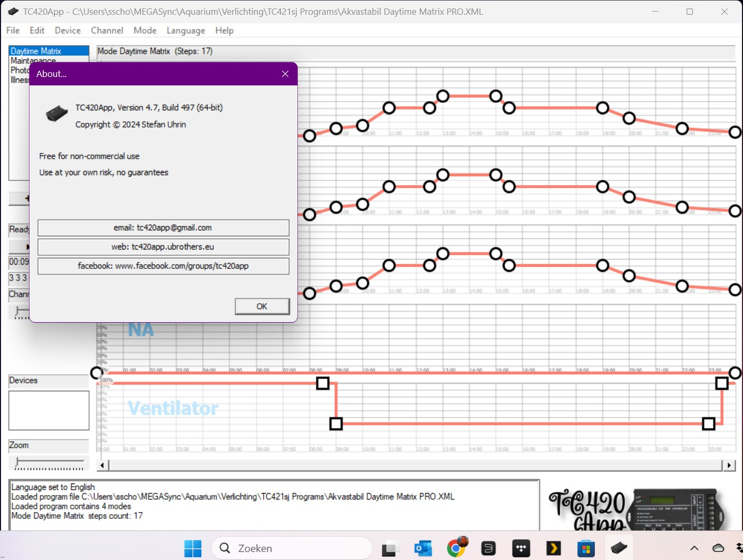The image size is (743, 560).
Task: Open TIDAL from the taskbar
Action: pos(521,548)
